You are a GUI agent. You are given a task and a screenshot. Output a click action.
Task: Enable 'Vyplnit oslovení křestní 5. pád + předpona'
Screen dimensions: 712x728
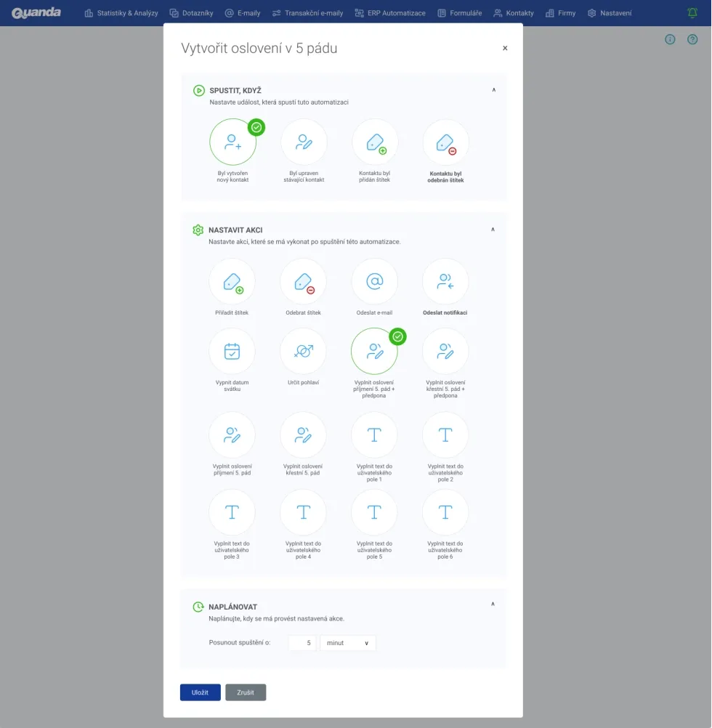(x=445, y=352)
